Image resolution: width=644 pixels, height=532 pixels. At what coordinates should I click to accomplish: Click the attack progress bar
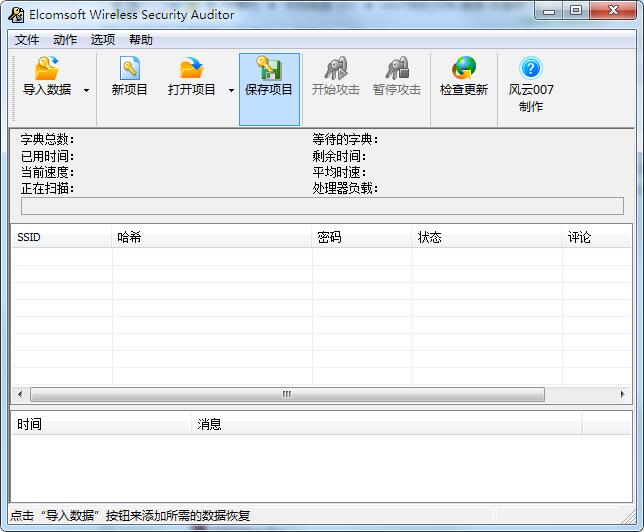[322, 206]
